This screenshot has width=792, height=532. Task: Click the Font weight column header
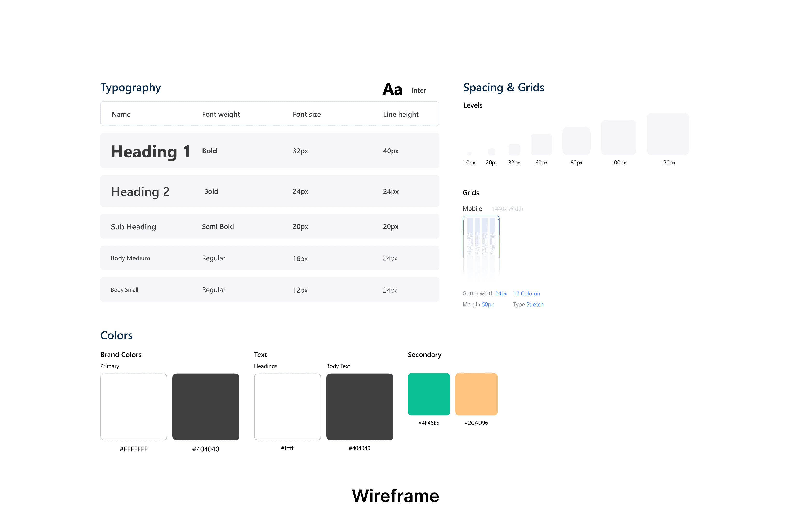coord(221,114)
